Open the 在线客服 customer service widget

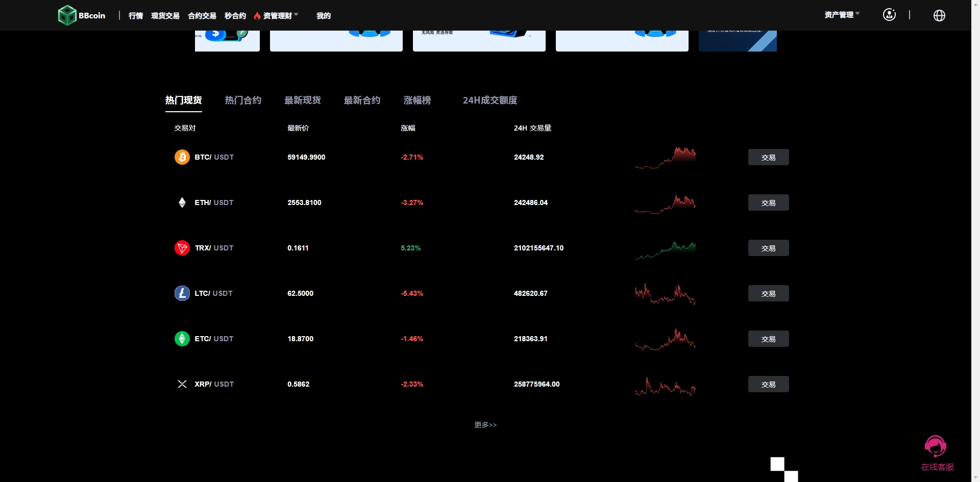936,447
